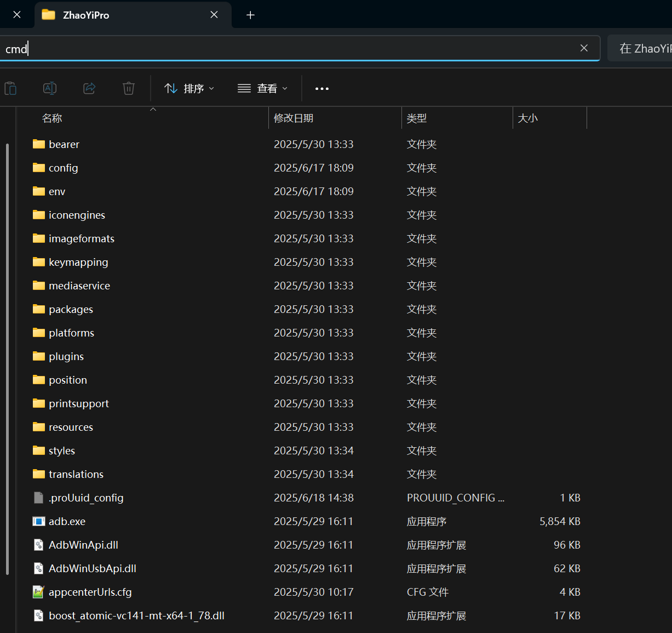Click the file name text AdbWinApi.dll
The width and height of the screenshot is (672, 633).
[x=83, y=545]
